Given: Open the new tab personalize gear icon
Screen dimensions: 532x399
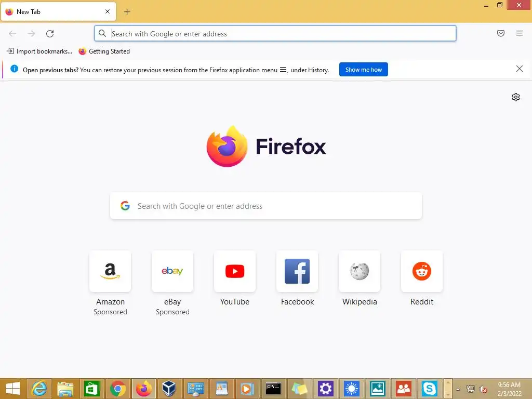Looking at the screenshot, I should point(516,97).
